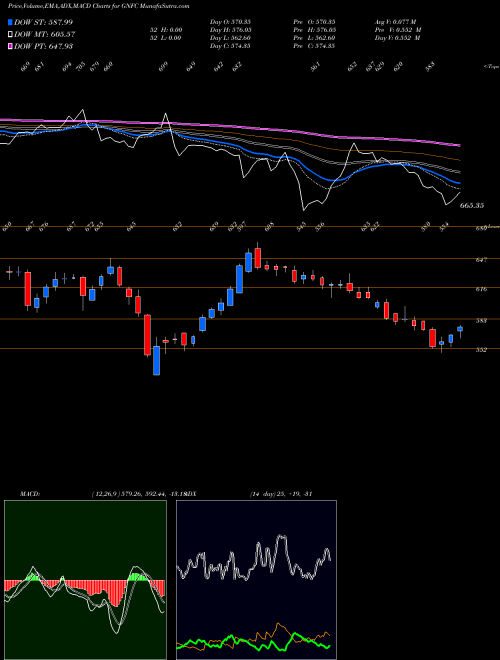500x660 pixels.
Task: Select the 'DOW PT: 647.93' label
Action: tap(43, 46)
